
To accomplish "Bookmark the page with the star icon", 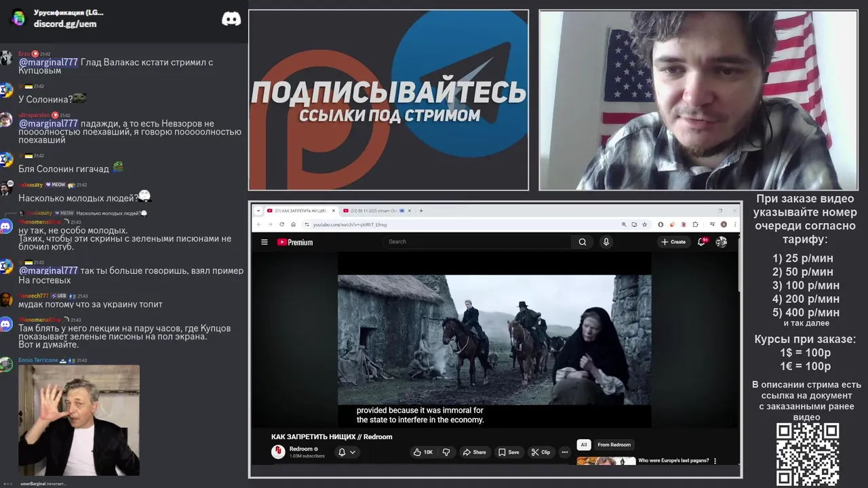I will coord(644,224).
